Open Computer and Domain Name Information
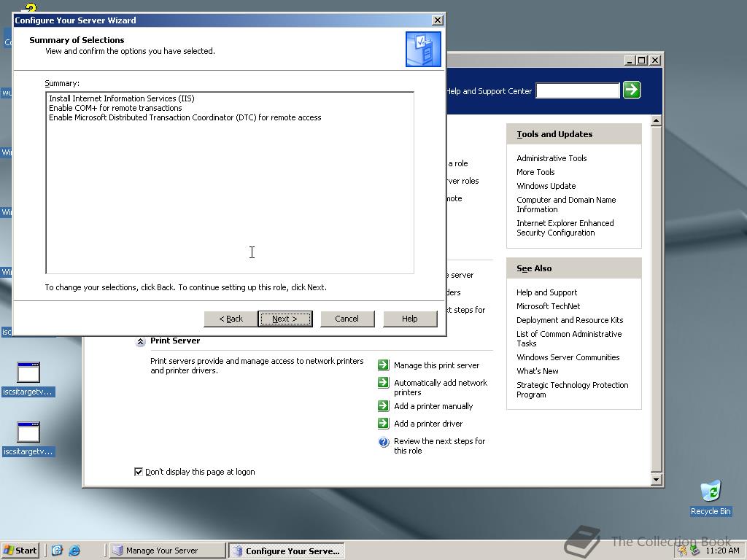 click(x=566, y=204)
